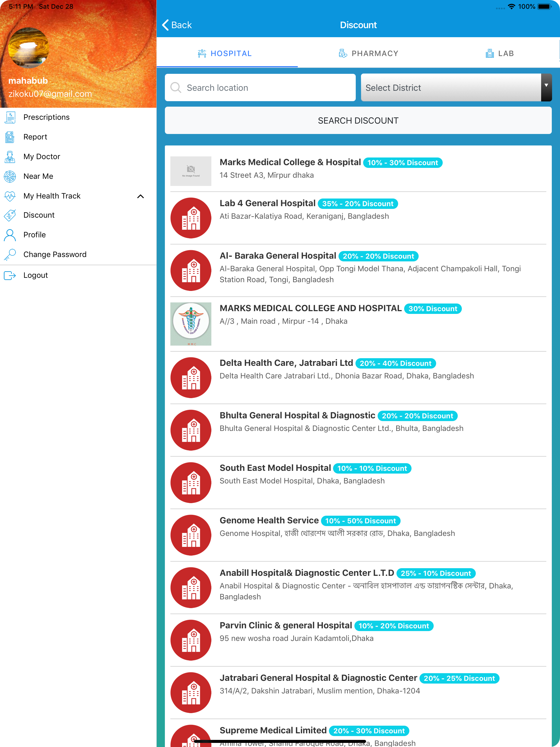Click South East Model Hospital red icon

(x=191, y=483)
